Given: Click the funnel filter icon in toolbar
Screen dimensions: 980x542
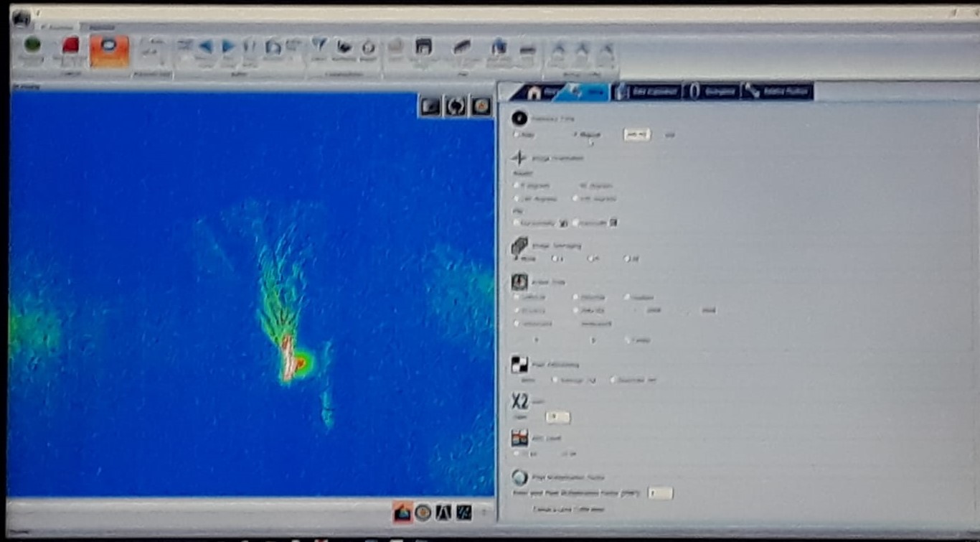Looking at the screenshot, I should pyautogui.click(x=319, y=46).
